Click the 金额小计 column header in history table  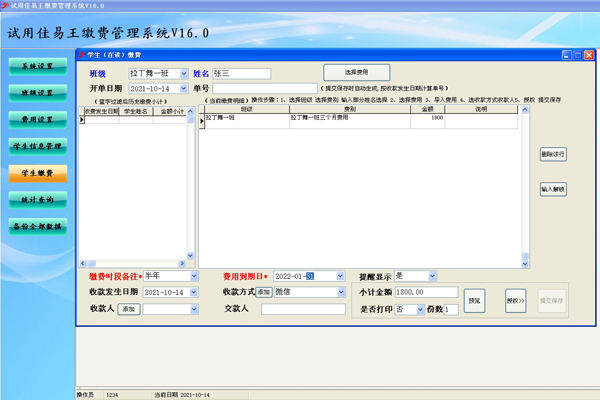tap(172, 111)
